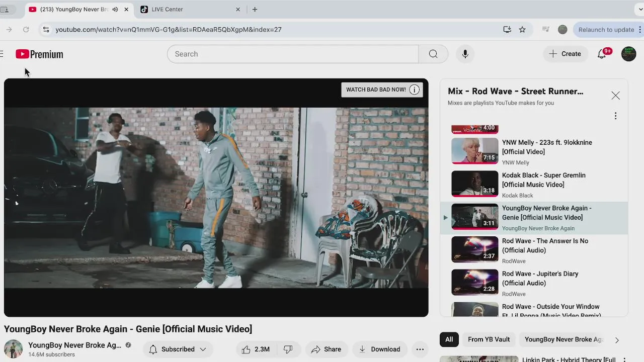Open more actions ellipsis under video
This screenshot has height=362, width=644.
(420, 349)
